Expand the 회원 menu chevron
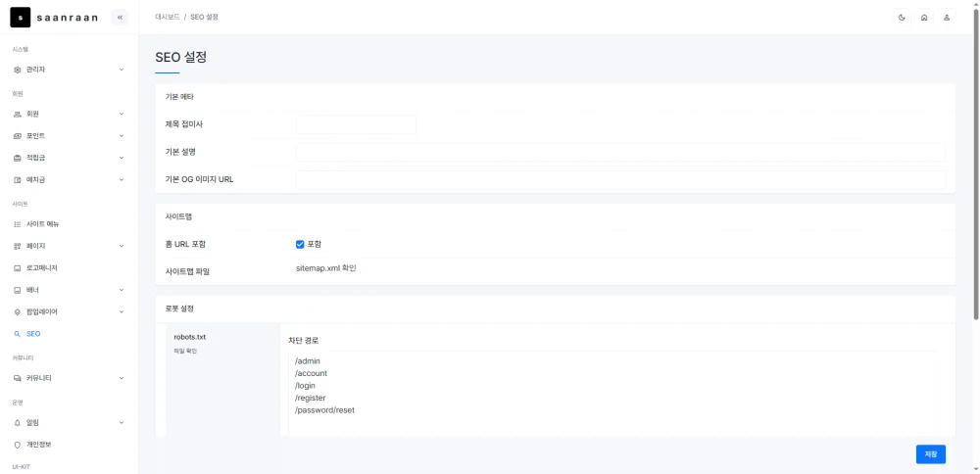980x474 pixels. (x=122, y=115)
